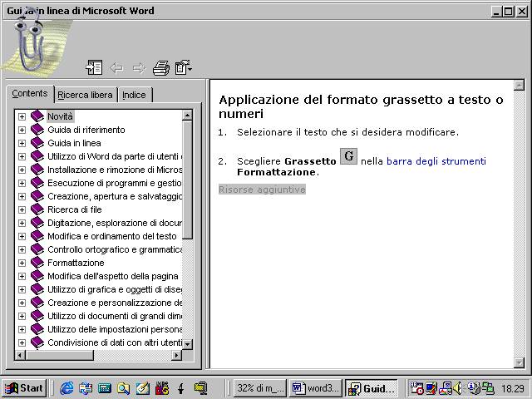Expand Utilizzo di Word da parte di utenti
532x399 pixels.
(x=22, y=156)
